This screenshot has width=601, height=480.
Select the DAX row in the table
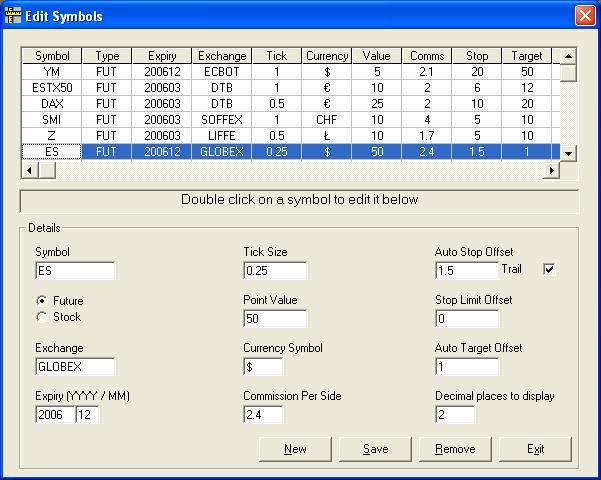coord(52,104)
